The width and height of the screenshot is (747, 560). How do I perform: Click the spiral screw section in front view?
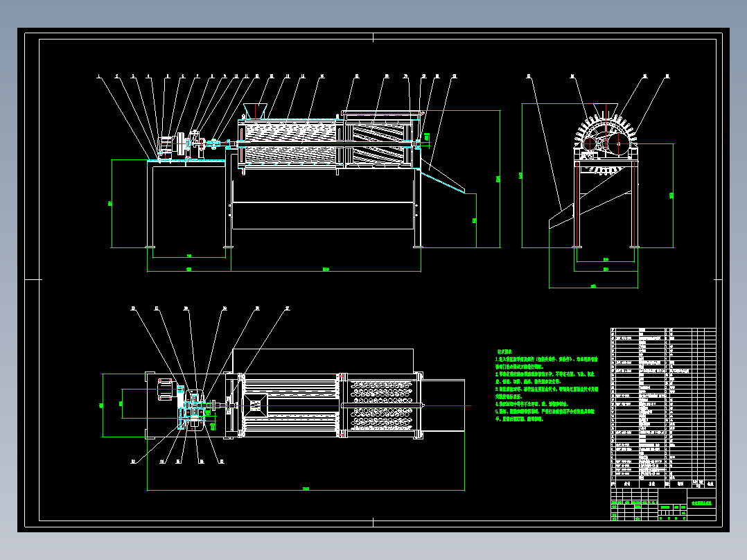pos(378,144)
